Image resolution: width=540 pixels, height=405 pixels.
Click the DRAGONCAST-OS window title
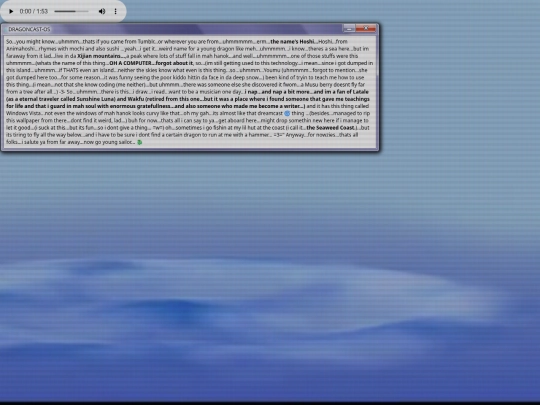pyautogui.click(x=29, y=29)
